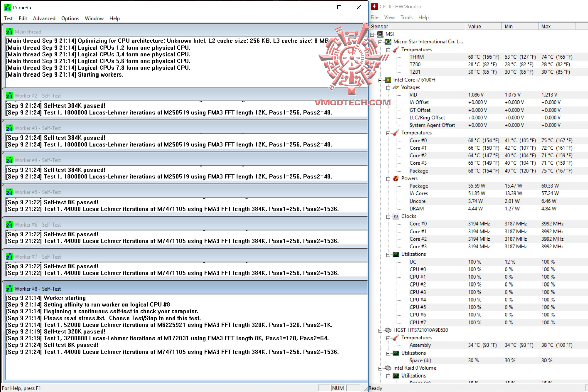Click the Worker #4 Self-Test window icon
This screenshot has height=392, width=588.
(9, 160)
